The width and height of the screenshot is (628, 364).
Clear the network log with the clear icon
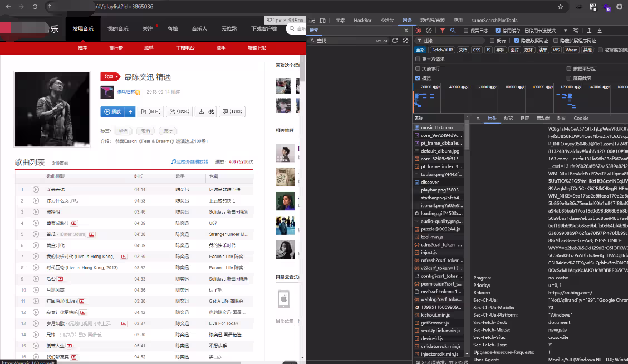click(x=429, y=31)
